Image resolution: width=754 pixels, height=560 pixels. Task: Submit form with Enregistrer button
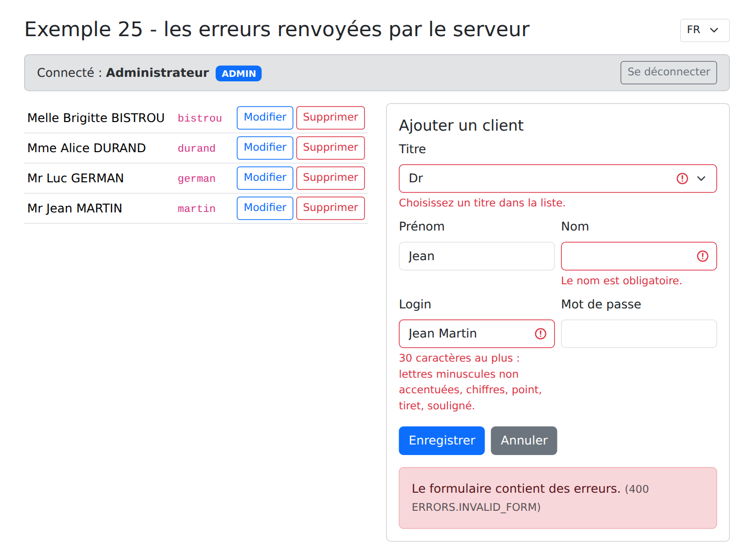point(442,440)
